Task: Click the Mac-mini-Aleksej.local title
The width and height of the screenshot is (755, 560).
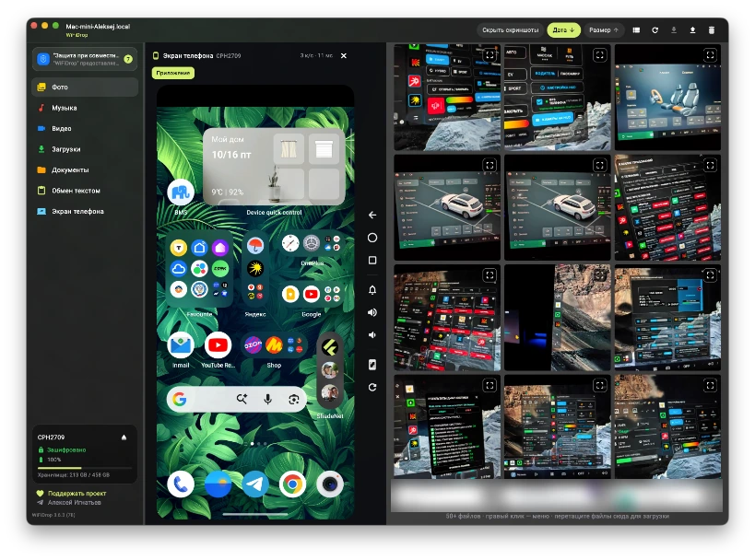Action: (x=98, y=27)
